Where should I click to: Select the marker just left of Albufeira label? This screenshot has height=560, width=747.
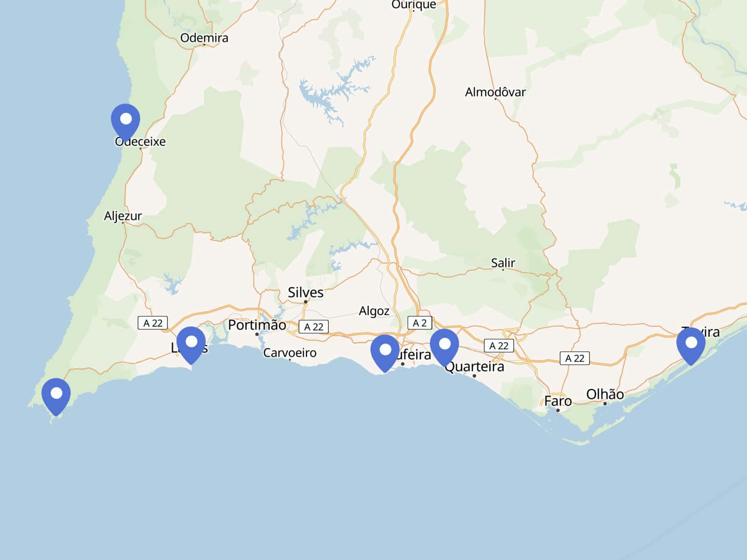click(x=385, y=351)
